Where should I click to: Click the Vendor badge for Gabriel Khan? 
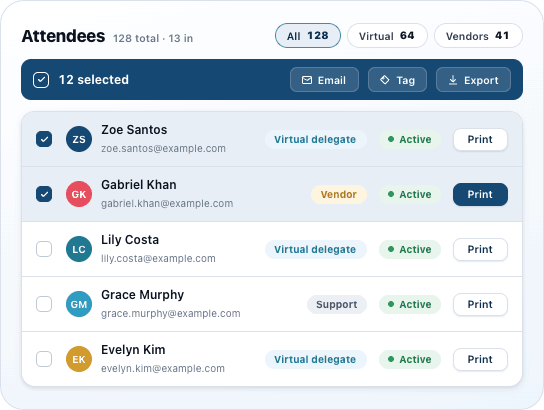pyautogui.click(x=339, y=194)
